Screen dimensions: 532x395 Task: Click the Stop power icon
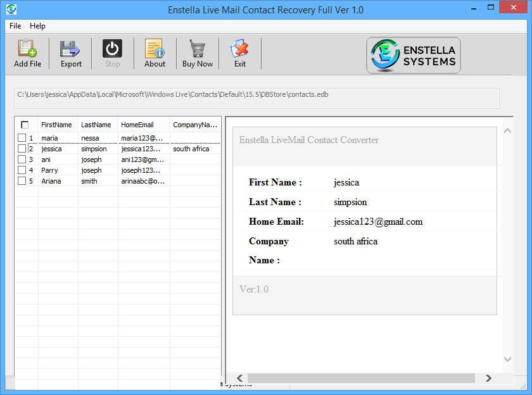tap(112, 49)
